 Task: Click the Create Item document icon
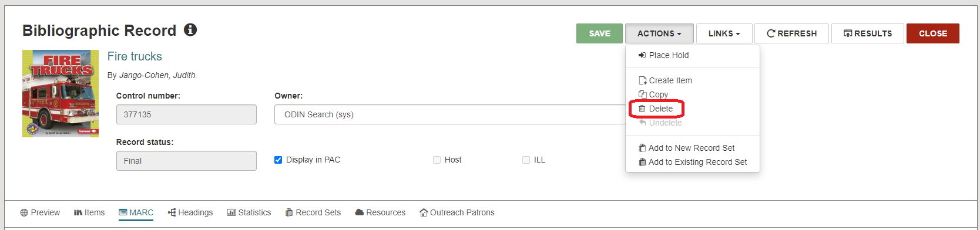[643, 80]
